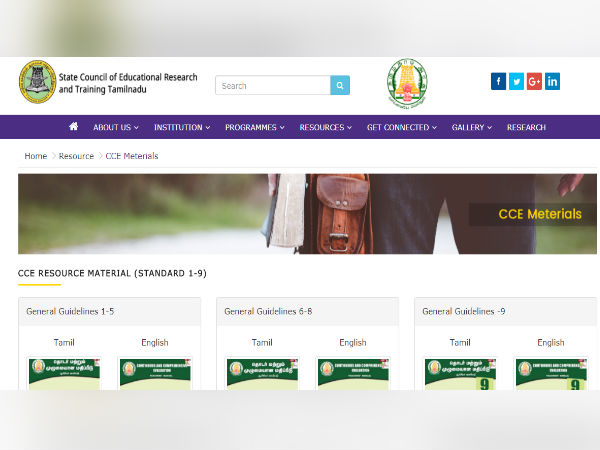The height and width of the screenshot is (450, 600).
Task: Open the Twitter social icon
Action: click(x=516, y=81)
